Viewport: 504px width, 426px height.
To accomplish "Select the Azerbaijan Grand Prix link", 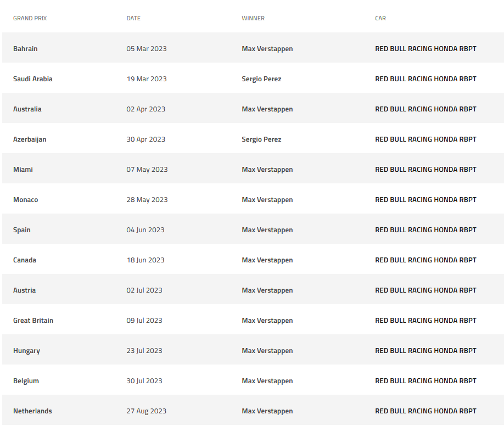I will (30, 139).
